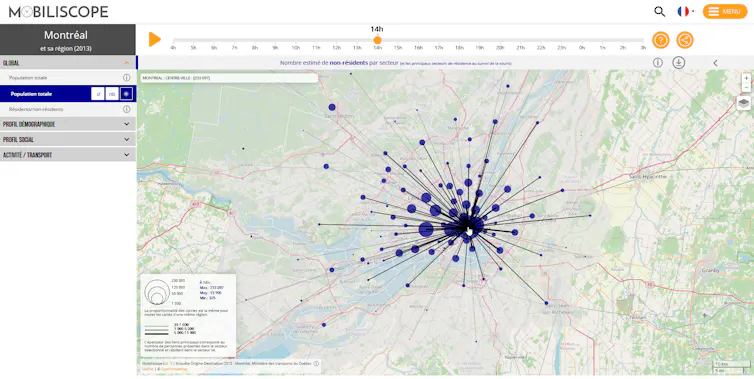
Task: Set timeline to 23h
Action: pyautogui.click(x=561, y=48)
